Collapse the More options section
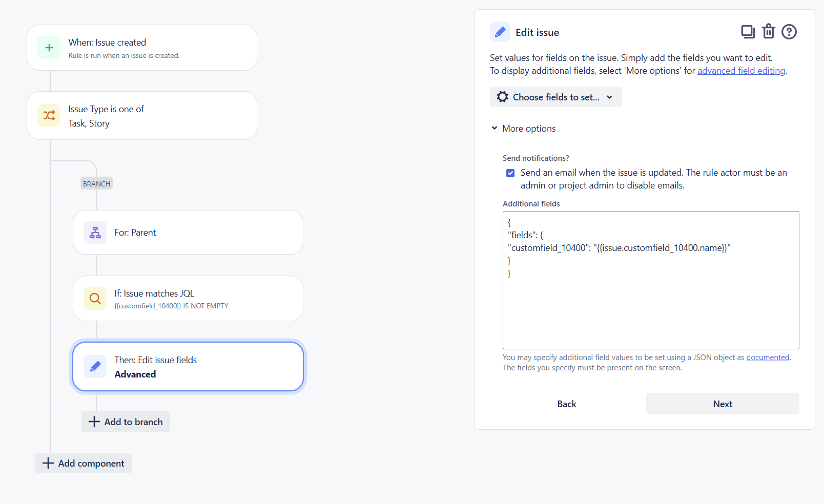Image resolution: width=824 pixels, height=504 pixels. click(x=523, y=129)
